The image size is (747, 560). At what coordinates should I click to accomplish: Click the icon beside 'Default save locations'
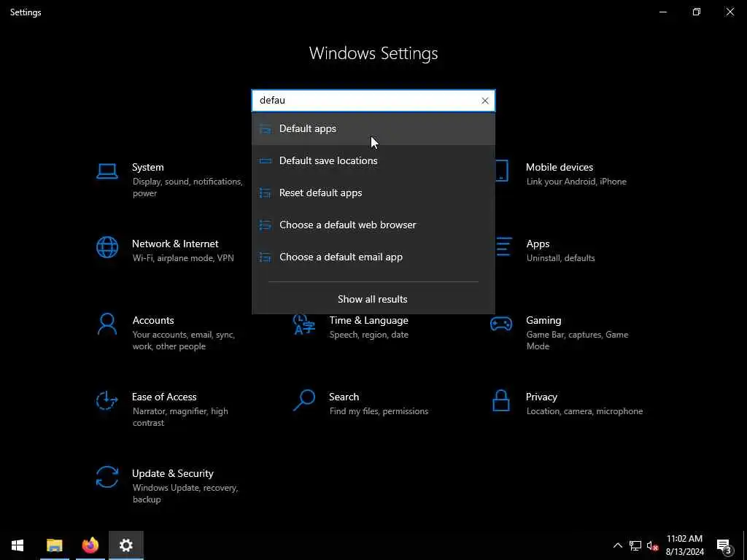click(266, 161)
